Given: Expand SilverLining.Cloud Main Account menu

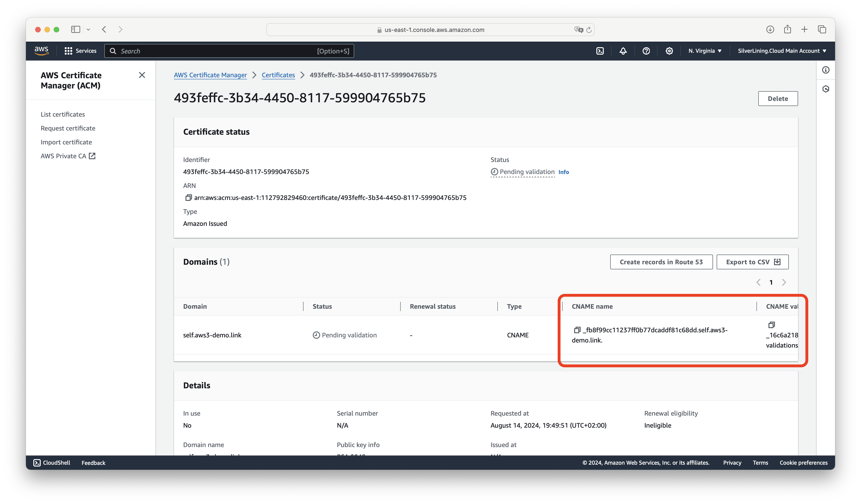Looking at the screenshot, I should pyautogui.click(x=782, y=51).
